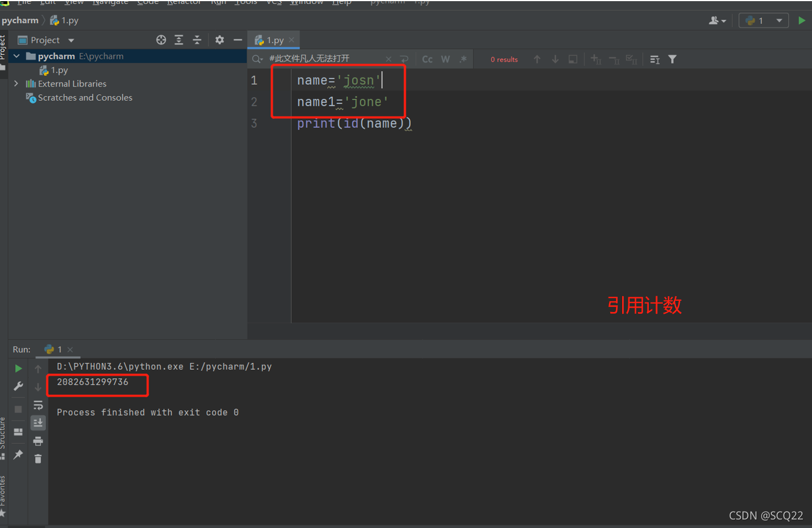Viewport: 812px width, 528px height.
Task: Add selection for next occurrence
Action: pyautogui.click(x=596, y=59)
